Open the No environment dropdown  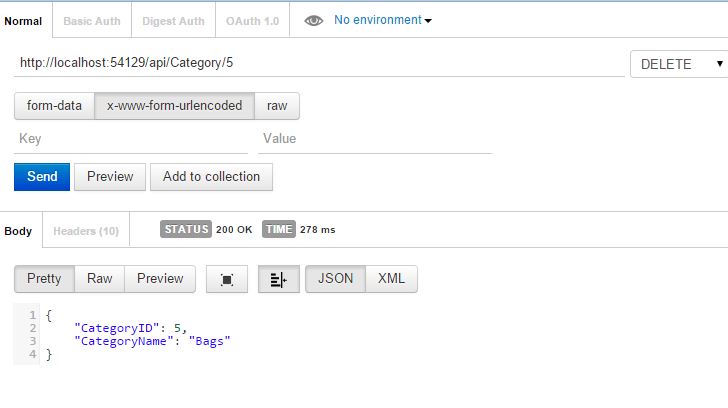[382, 20]
